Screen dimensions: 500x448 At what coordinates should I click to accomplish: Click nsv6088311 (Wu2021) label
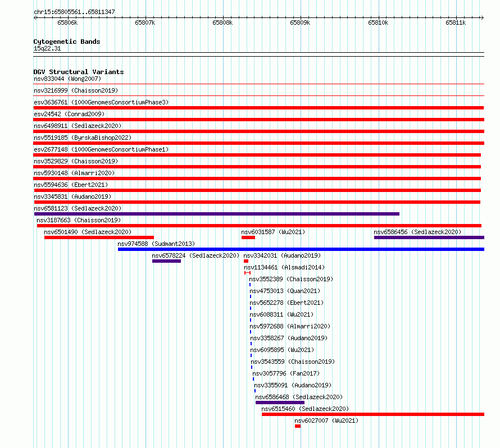281,314
